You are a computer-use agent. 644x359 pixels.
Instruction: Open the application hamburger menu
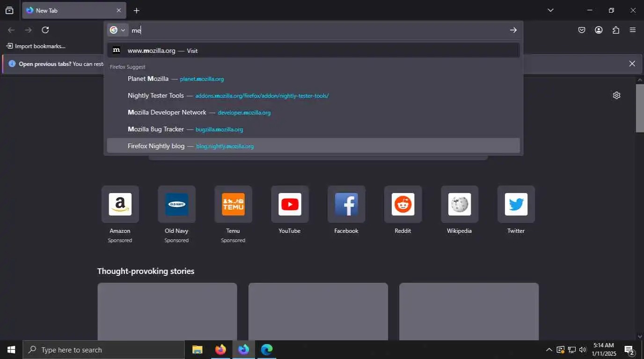(633, 30)
